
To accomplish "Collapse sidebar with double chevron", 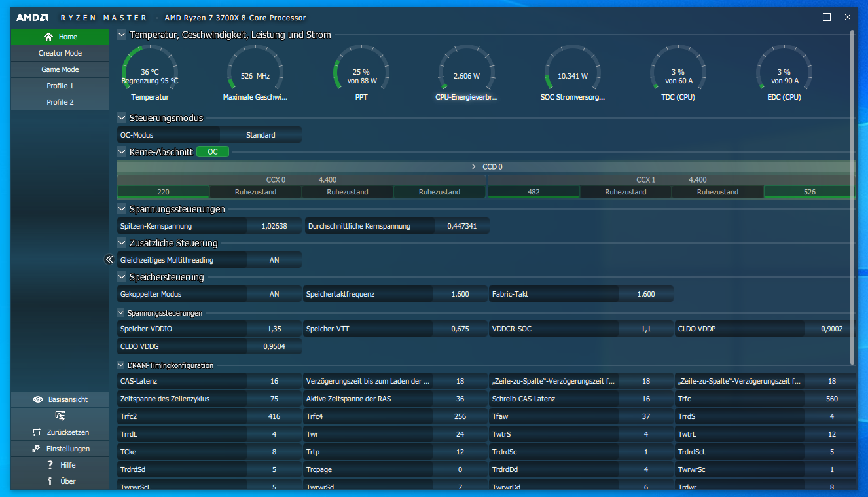I will coord(109,259).
